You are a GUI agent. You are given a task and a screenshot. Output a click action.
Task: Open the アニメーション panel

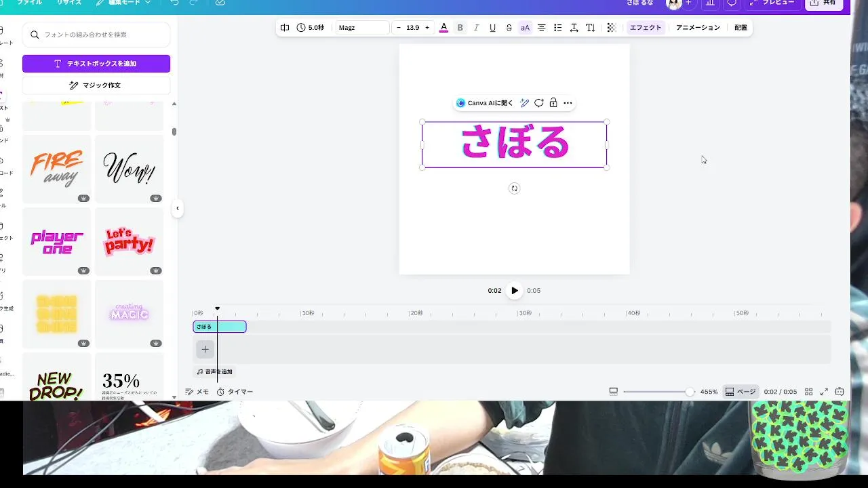(698, 28)
